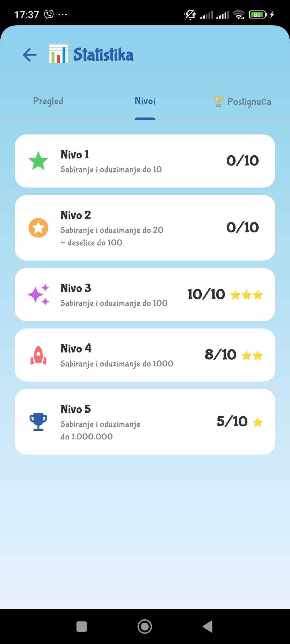The image size is (290, 644).
Task: Select the Nivoi tab
Action: [x=145, y=101]
